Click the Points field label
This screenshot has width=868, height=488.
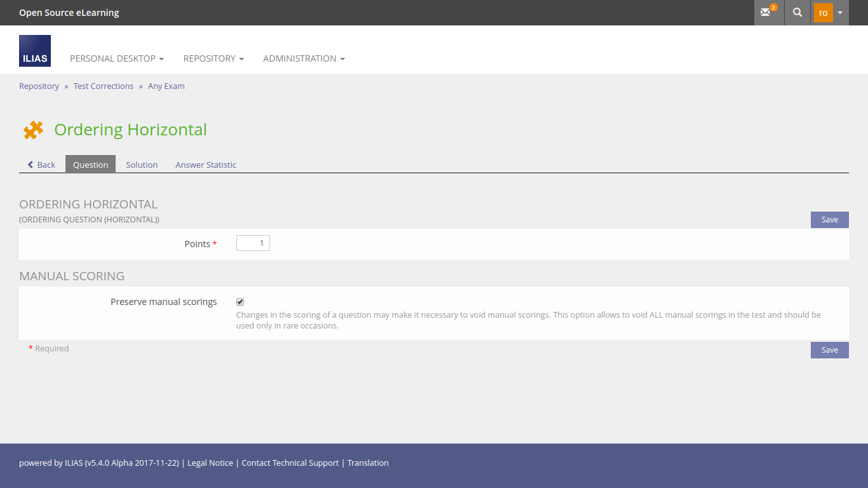coord(198,244)
